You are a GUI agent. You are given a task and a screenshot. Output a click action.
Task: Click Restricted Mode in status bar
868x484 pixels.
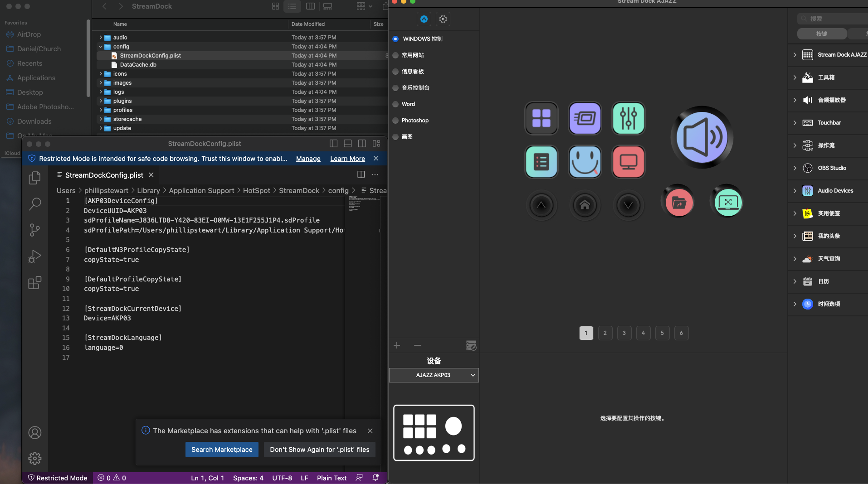58,478
